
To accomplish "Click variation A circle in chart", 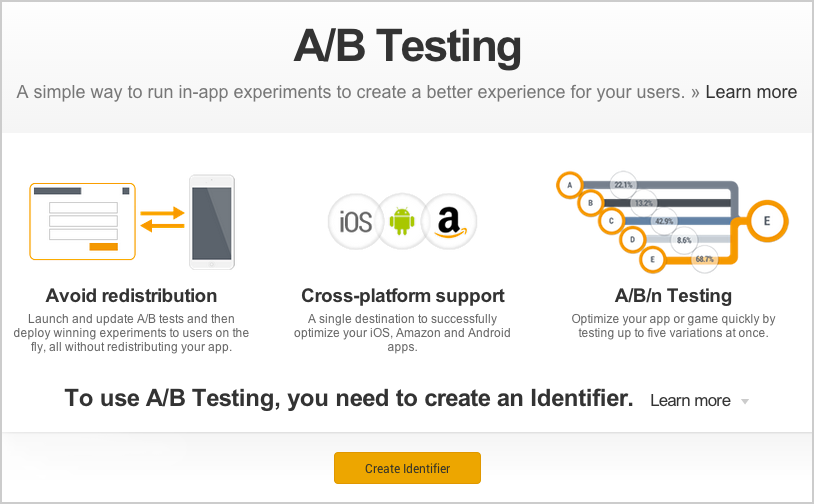I will coord(570,185).
